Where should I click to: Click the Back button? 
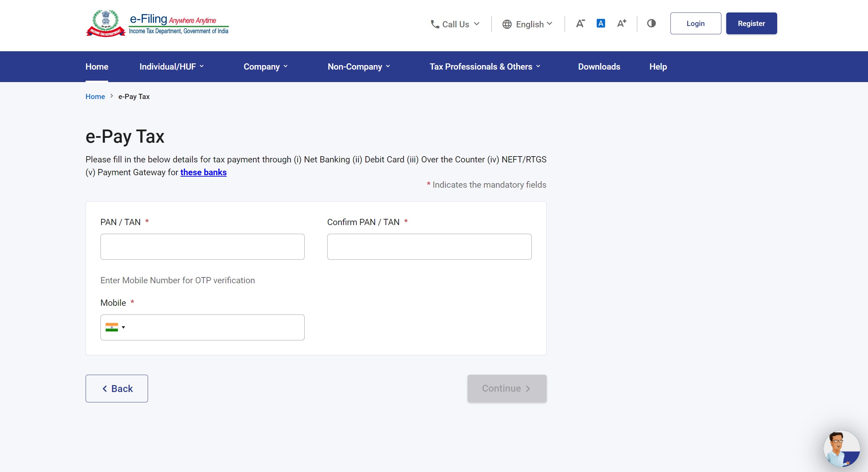[x=117, y=388]
